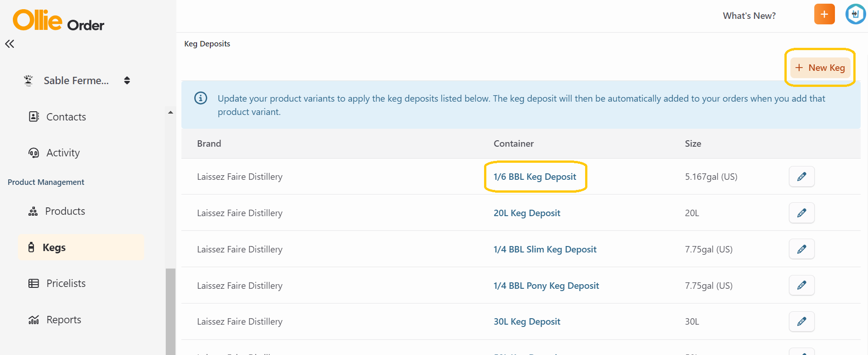Screen dimensions: 868x355
Task: Edit the 30L Keg Deposit using its pencil icon
Action: click(801, 321)
